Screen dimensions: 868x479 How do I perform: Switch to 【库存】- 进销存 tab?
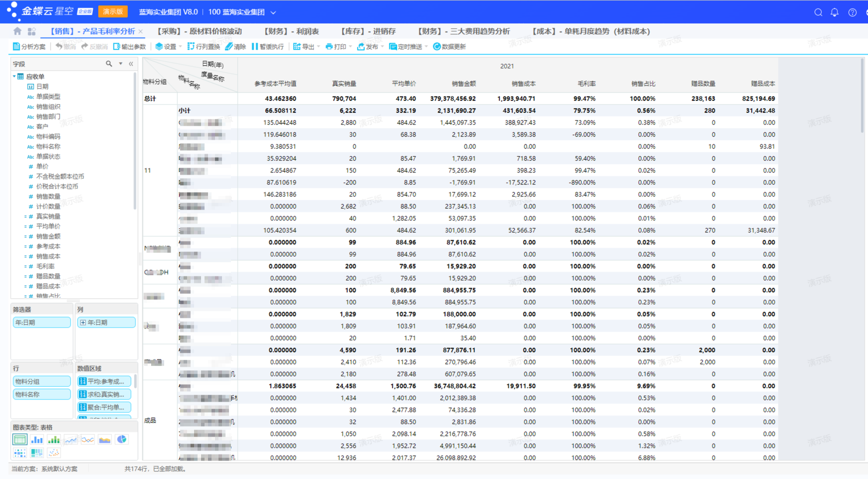click(369, 31)
